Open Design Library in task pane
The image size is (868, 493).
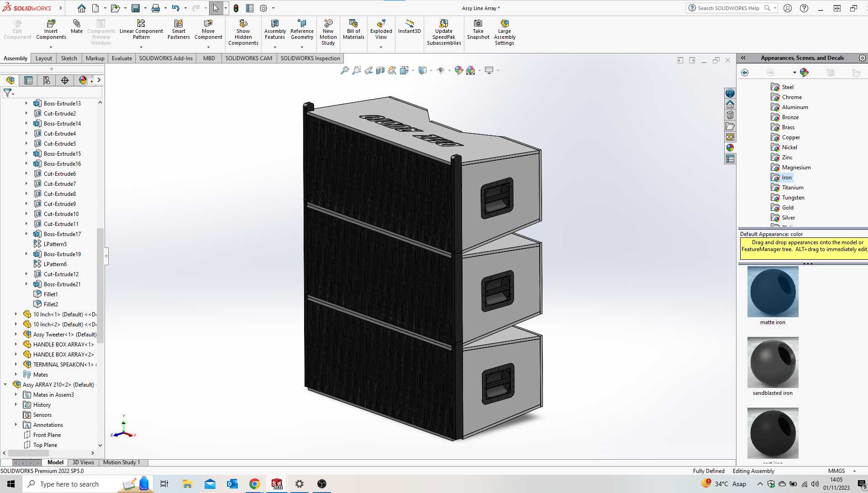730,115
